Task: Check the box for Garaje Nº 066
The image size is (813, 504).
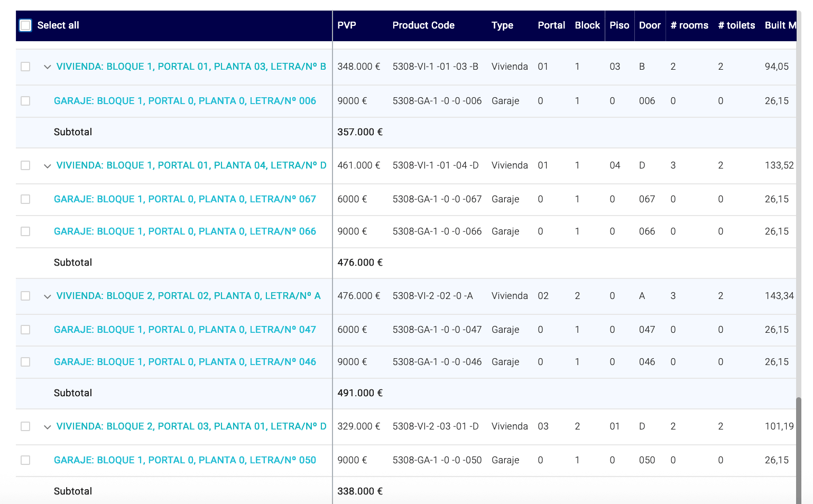Action: click(x=25, y=231)
